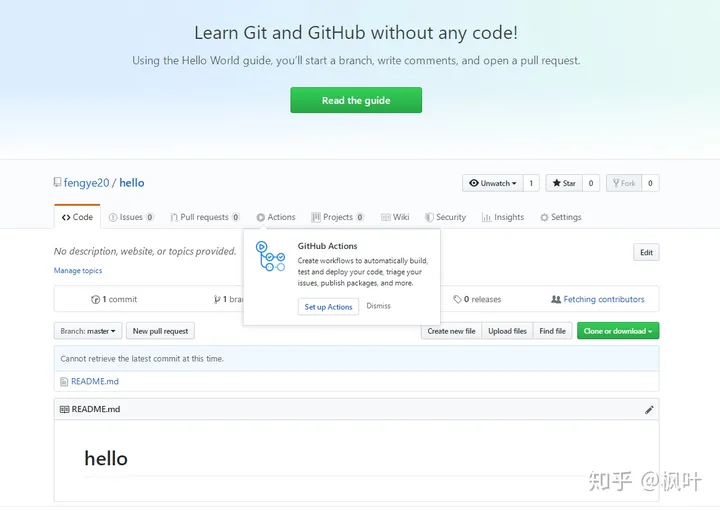This screenshot has height=511, width=720.
Task: Star the hello repository
Action: click(564, 183)
